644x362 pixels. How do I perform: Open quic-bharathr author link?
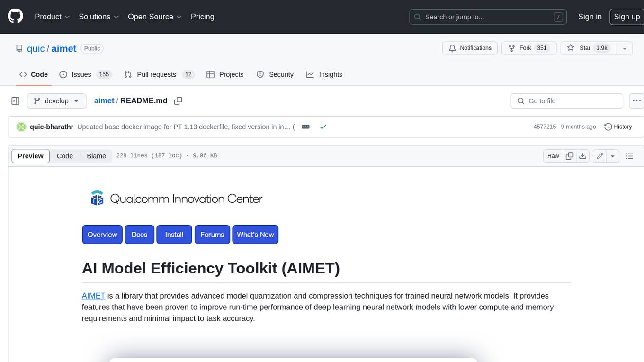click(x=52, y=127)
